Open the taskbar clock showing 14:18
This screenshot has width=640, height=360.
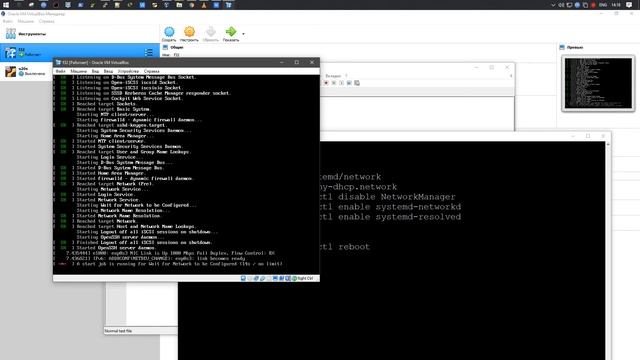pos(616,5)
